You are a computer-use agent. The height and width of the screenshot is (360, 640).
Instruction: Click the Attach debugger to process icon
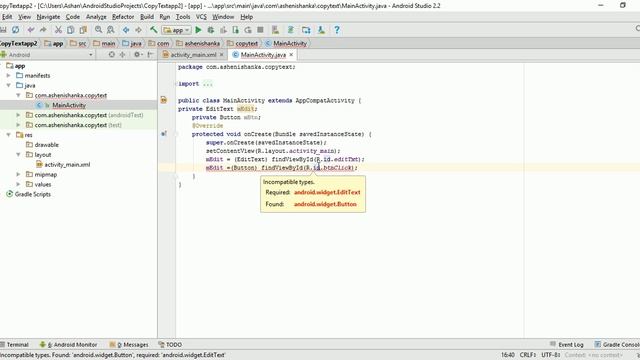236,30
